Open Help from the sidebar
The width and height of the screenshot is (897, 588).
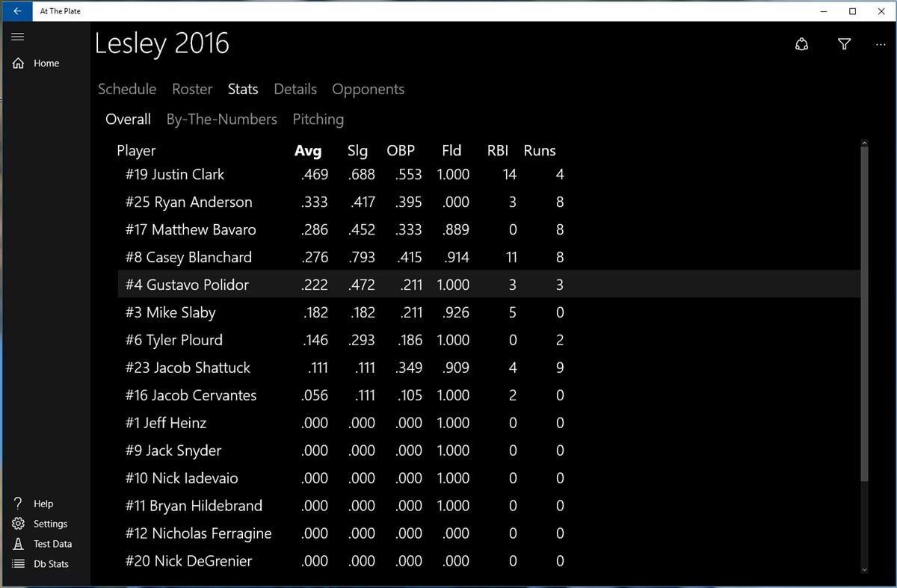[17, 503]
